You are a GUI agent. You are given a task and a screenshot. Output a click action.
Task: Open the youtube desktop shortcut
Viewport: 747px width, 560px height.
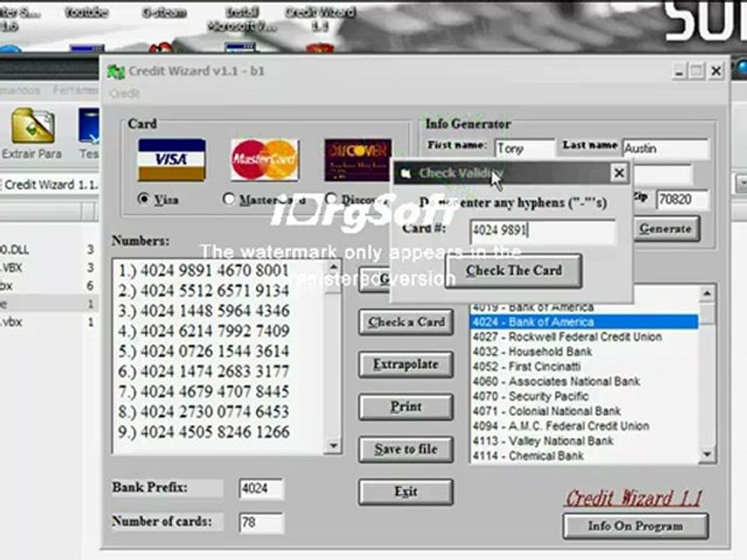point(86,12)
